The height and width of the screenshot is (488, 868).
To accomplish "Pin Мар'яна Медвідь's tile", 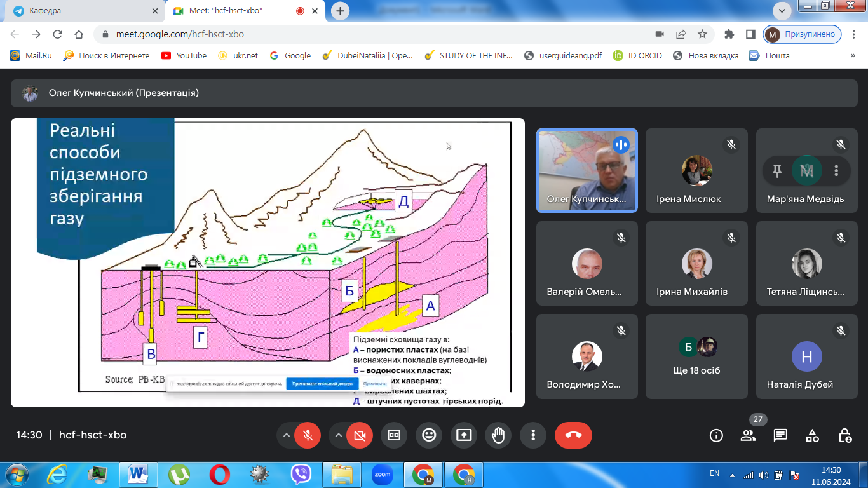I will pos(776,170).
